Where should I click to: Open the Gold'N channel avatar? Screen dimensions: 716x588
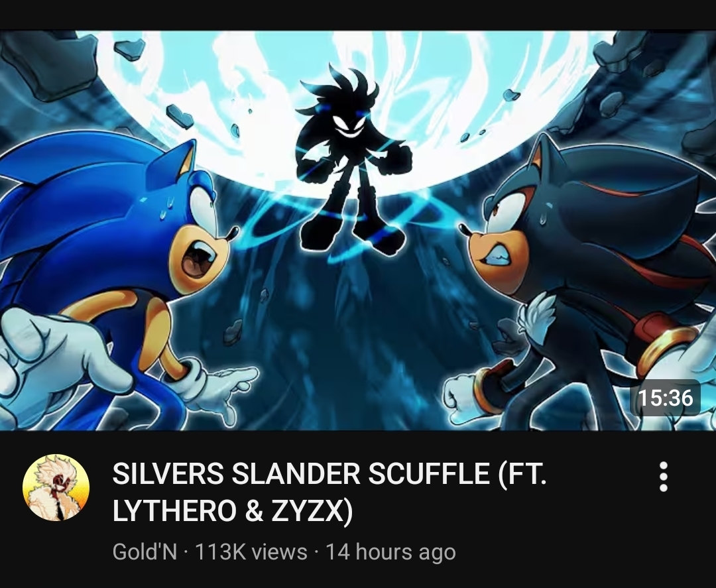click(x=56, y=487)
